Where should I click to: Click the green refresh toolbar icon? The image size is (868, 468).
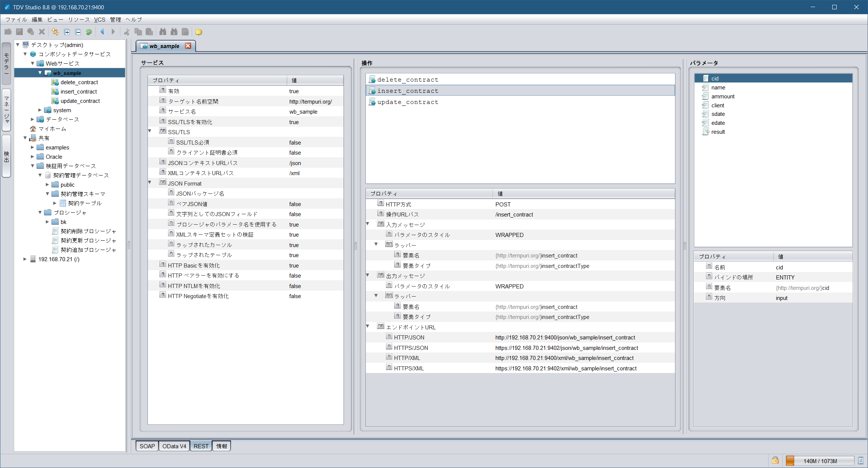[89, 32]
